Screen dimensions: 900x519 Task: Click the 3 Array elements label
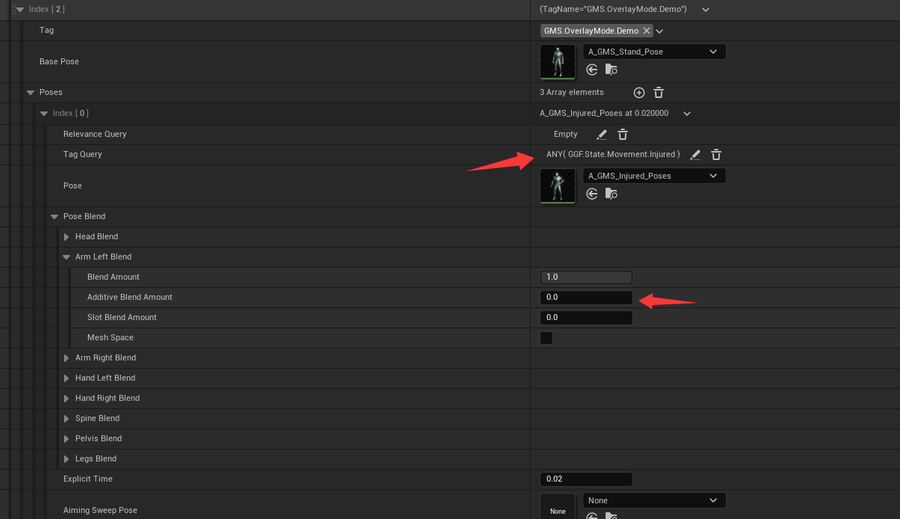coord(572,92)
